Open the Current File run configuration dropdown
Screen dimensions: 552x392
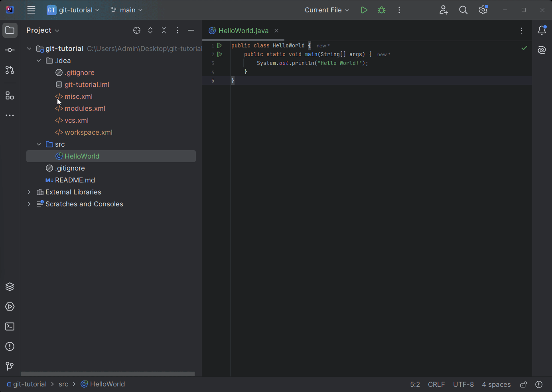pos(327,10)
